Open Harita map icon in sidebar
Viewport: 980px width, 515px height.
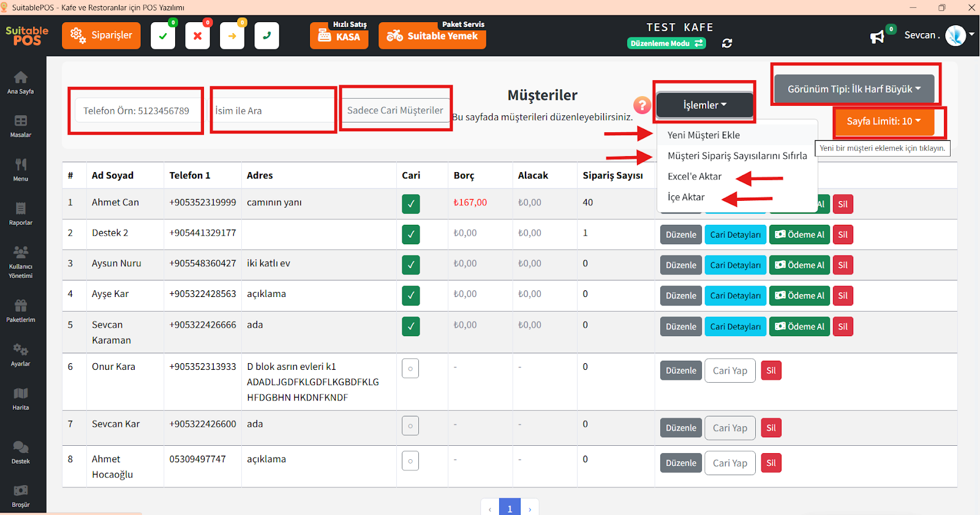point(20,398)
